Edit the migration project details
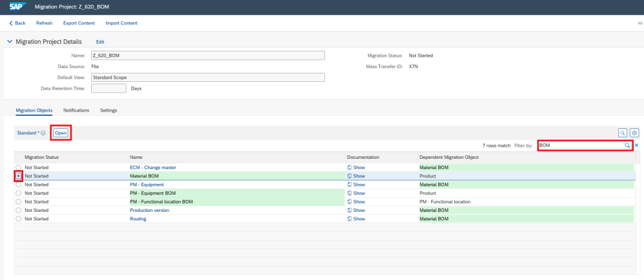644x280 pixels. (x=100, y=42)
